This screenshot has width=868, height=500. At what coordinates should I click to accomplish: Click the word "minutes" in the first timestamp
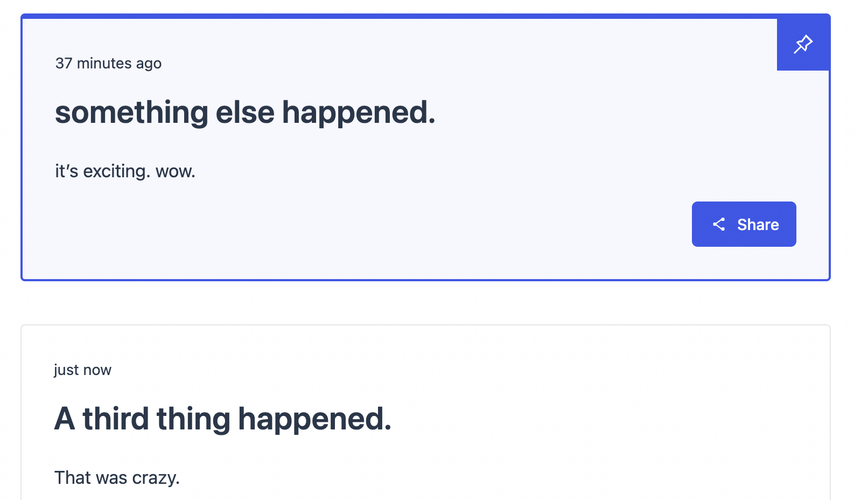pos(104,64)
